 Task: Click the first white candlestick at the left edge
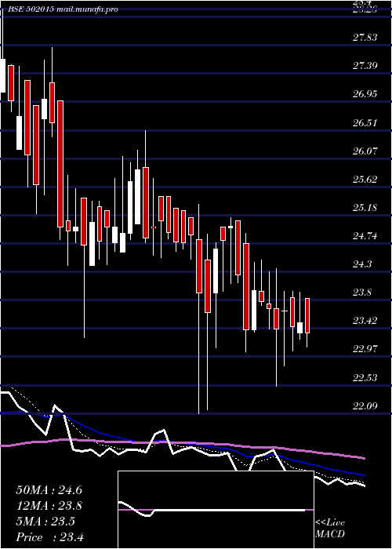(x=2, y=75)
